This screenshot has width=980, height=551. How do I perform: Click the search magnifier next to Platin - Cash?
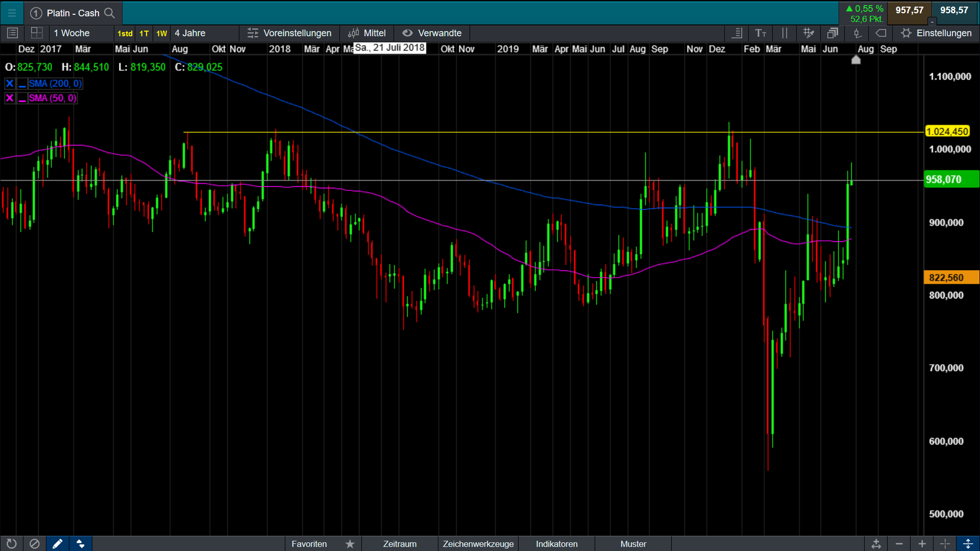(109, 13)
